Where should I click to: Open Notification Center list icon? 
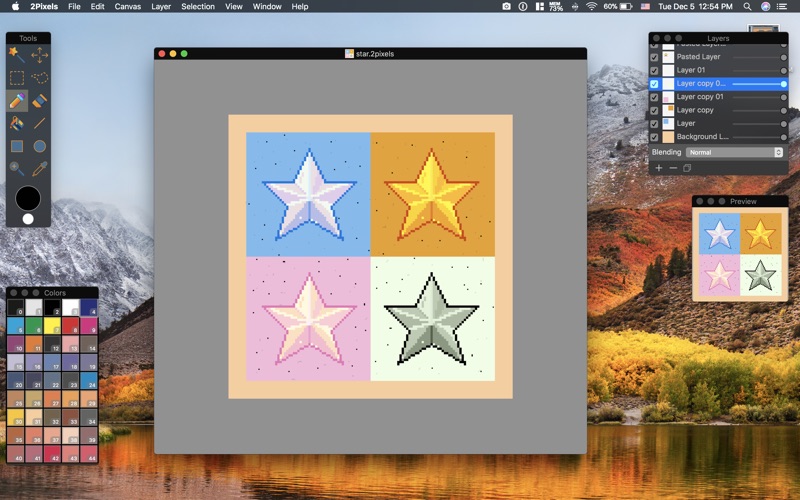tap(782, 7)
